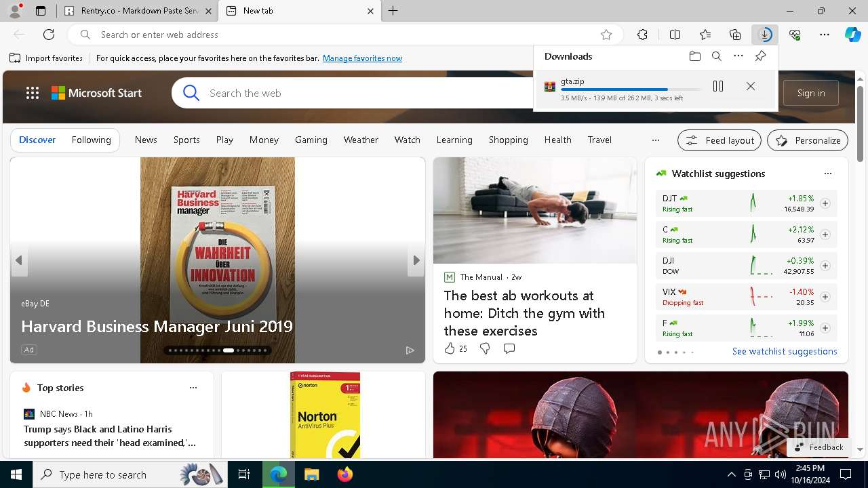This screenshot has width=868, height=488.
Task: Toggle split screen view
Action: click(675, 35)
